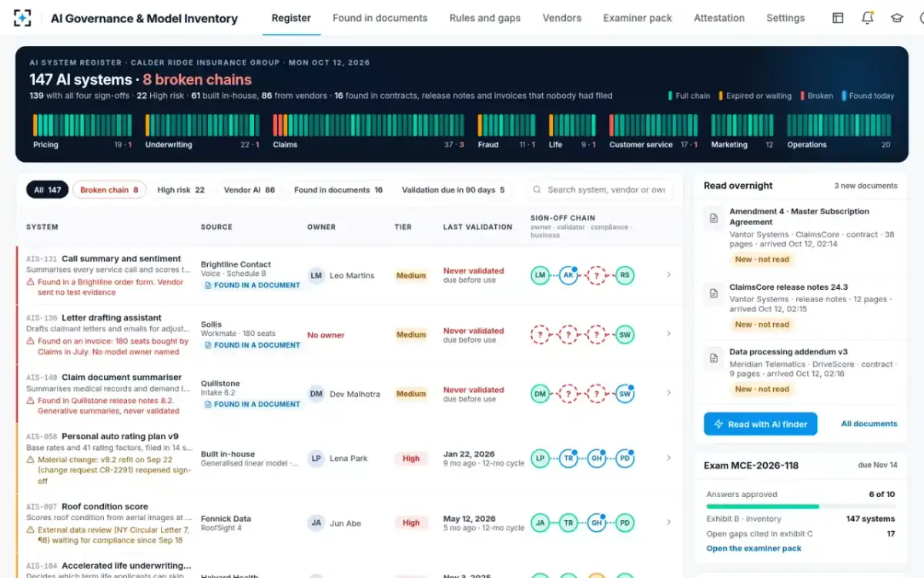Click GH compliance circle in Roof condition row
The width and height of the screenshot is (924, 578).
(x=596, y=523)
